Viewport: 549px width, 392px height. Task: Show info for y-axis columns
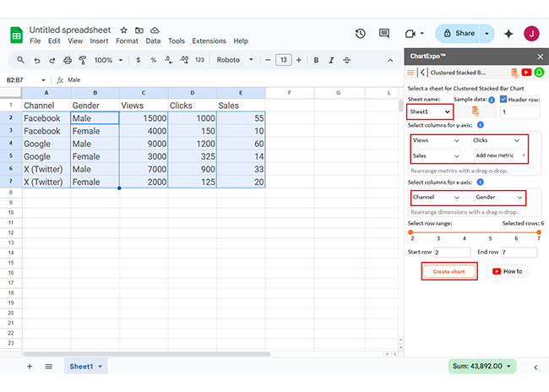[x=481, y=125]
